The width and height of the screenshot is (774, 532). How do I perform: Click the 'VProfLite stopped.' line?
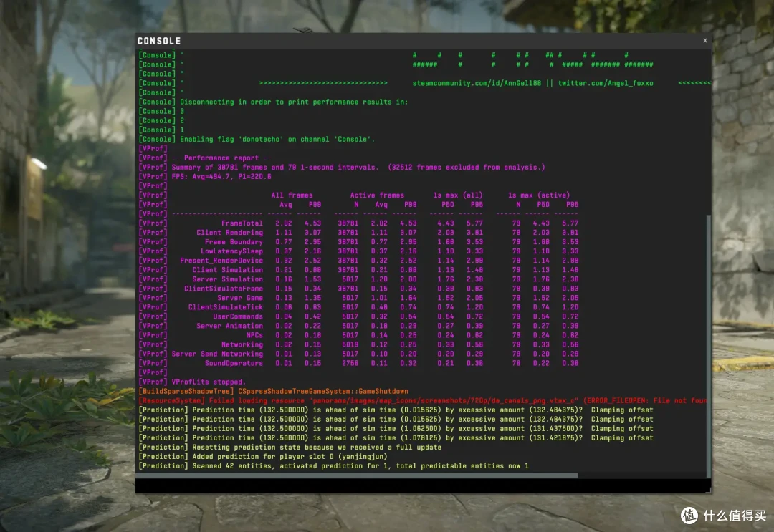192,382
